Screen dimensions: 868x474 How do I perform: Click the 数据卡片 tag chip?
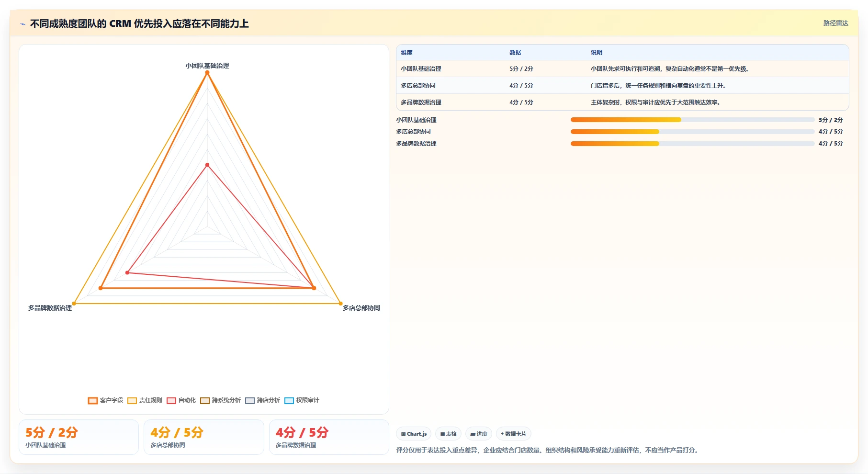[514, 434]
